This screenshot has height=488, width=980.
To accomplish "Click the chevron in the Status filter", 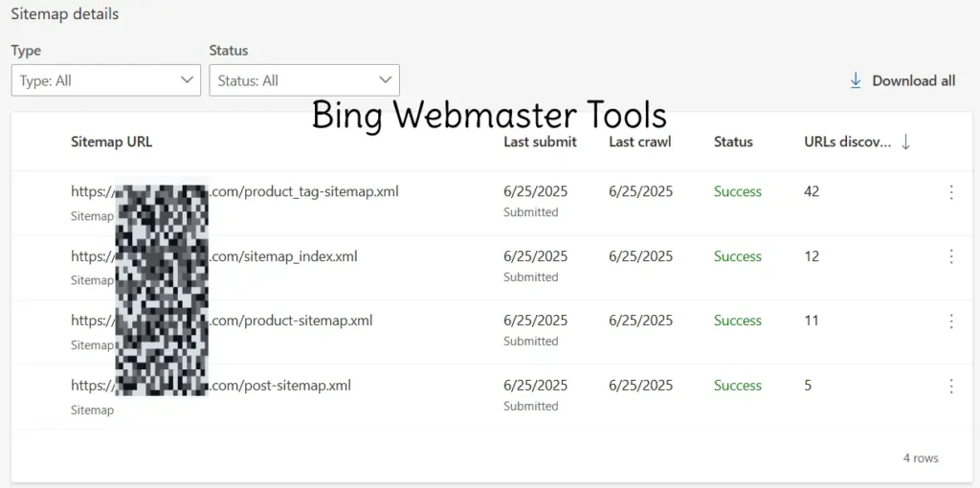I will pyautogui.click(x=385, y=79).
